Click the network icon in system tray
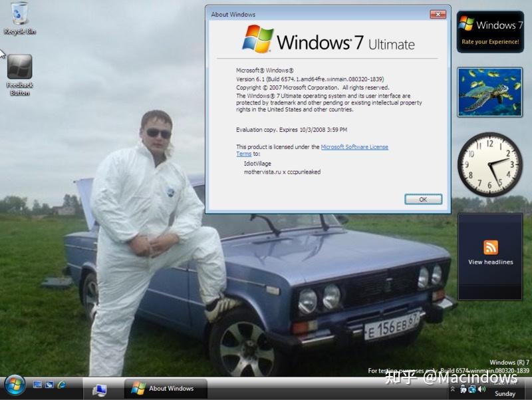Screen dimensions: 532x400 472,389
